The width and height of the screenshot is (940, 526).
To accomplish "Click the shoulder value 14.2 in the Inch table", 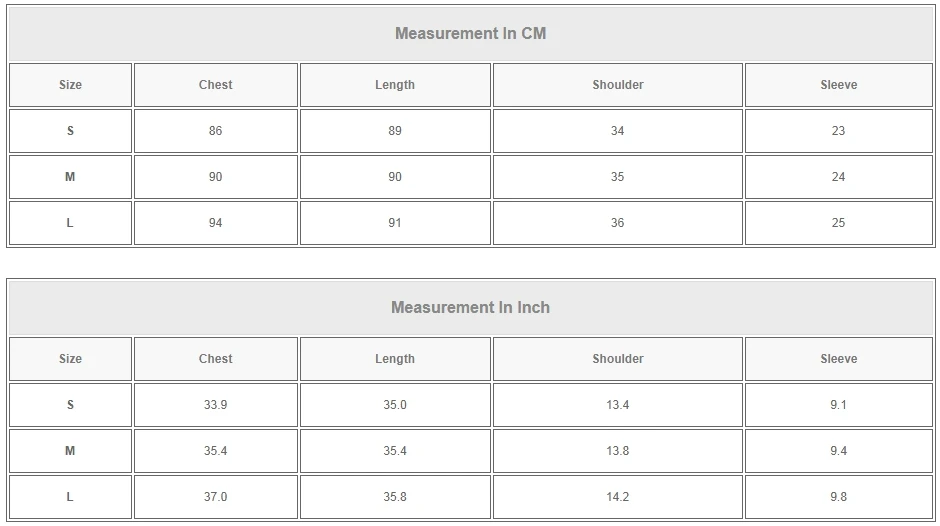I will 617,497.
